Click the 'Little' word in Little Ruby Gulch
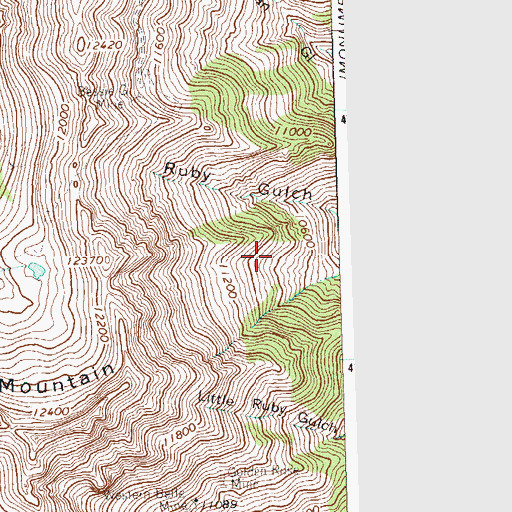The image size is (512, 512). (x=216, y=399)
